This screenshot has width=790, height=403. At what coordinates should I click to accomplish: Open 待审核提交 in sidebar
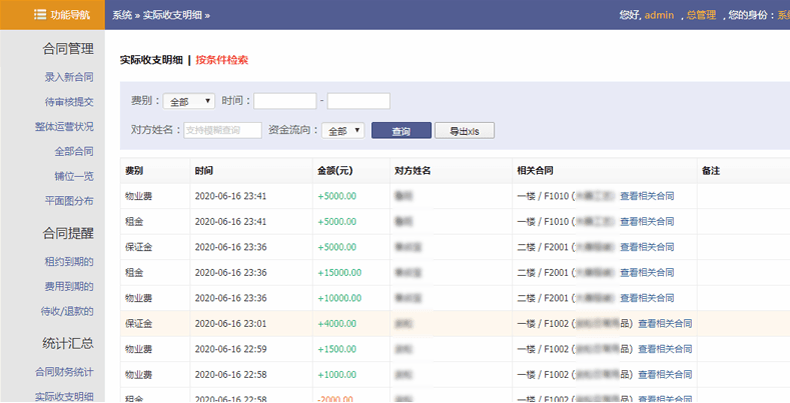pos(69,102)
